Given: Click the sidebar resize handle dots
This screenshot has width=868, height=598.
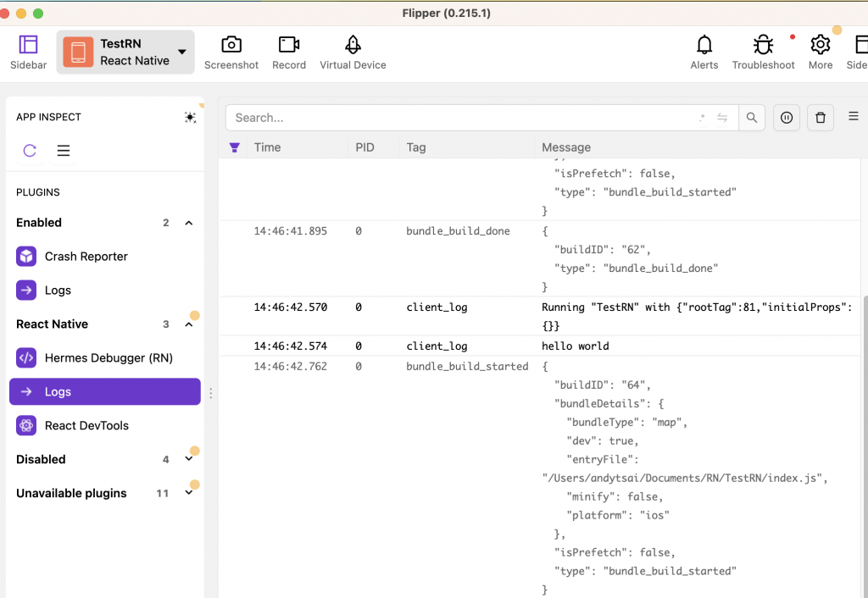Looking at the screenshot, I should pos(211,393).
